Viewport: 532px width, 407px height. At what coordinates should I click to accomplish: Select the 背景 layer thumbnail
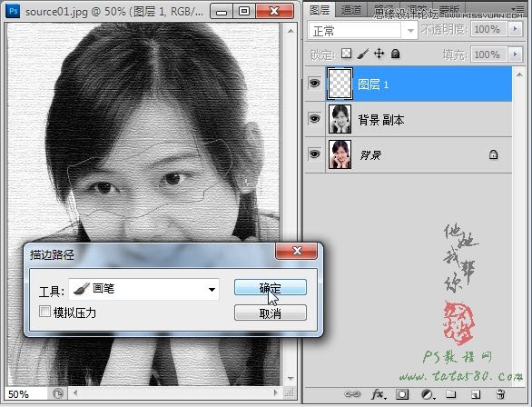340,154
